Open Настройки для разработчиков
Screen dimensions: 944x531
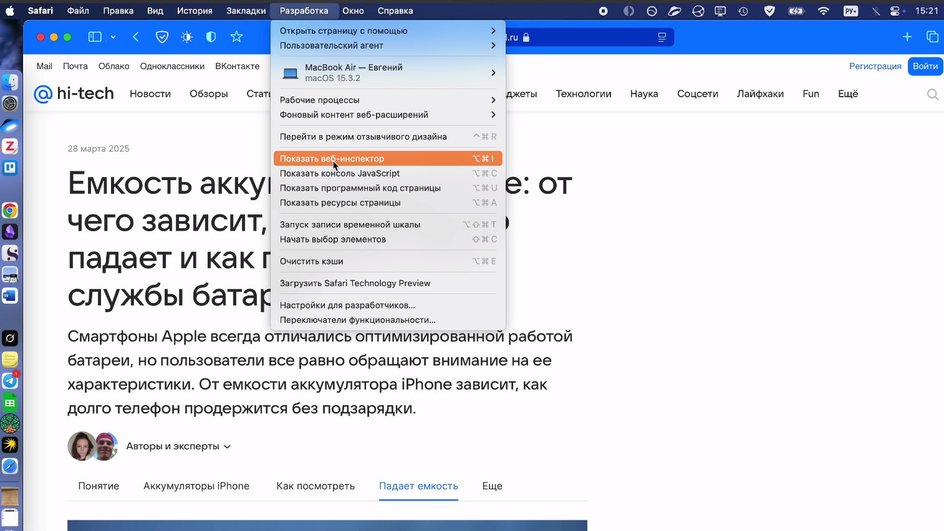[388, 305]
